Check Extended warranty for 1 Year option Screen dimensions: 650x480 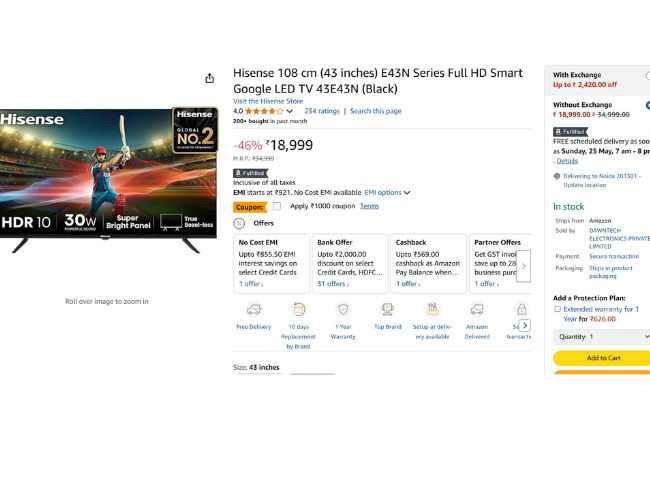point(558,309)
